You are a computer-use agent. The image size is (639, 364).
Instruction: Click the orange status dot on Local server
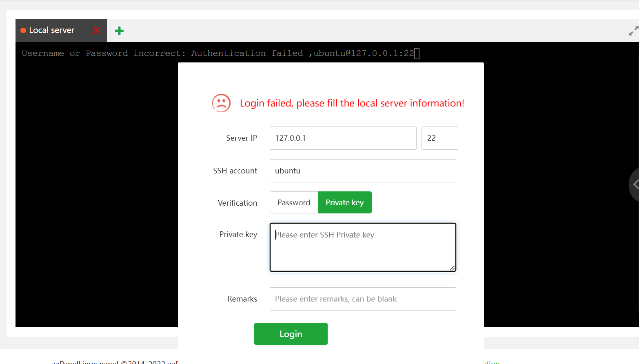tap(23, 30)
